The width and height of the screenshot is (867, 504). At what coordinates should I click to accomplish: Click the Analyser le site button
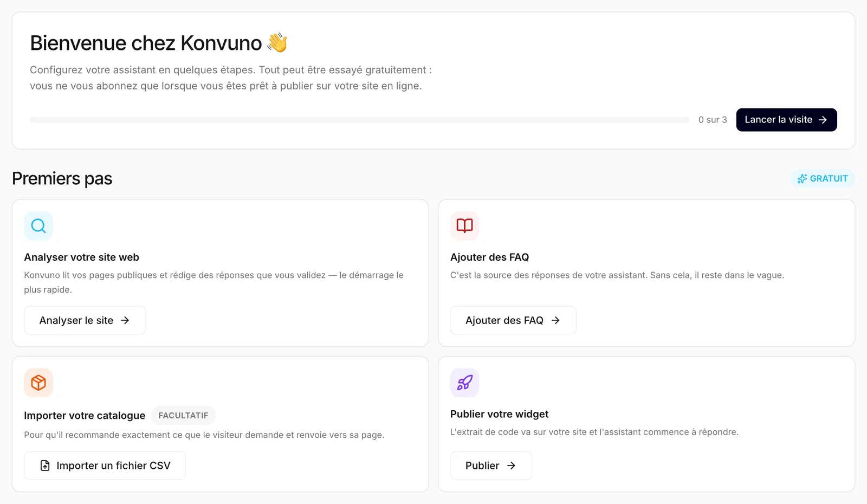[x=85, y=320]
